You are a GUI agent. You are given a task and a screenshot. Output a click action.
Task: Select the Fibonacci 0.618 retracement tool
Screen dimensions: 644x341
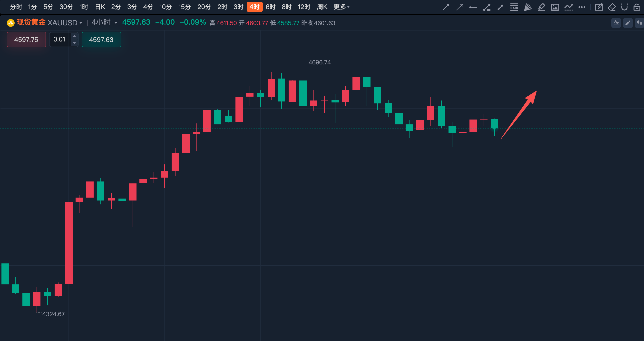click(514, 7)
